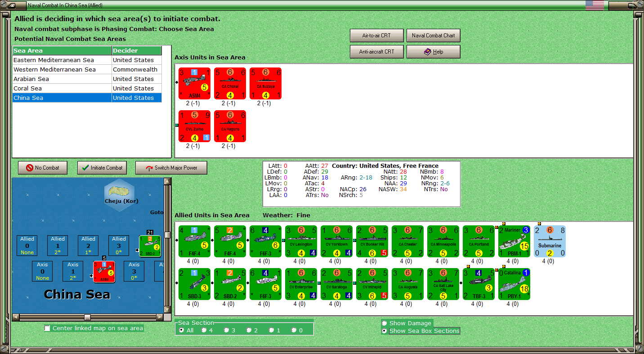Select the Axis CA Suzuya cruiser
Image resolution: width=644 pixels, height=354 pixels.
point(265,83)
